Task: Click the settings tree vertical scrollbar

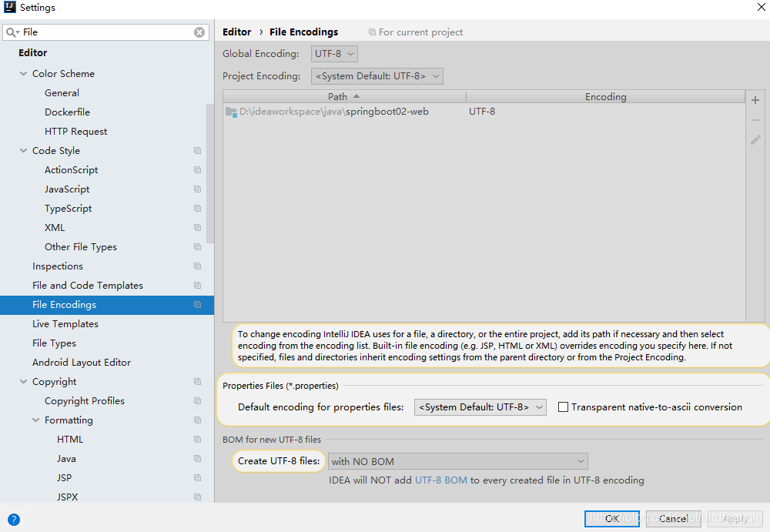Action: (x=210, y=173)
